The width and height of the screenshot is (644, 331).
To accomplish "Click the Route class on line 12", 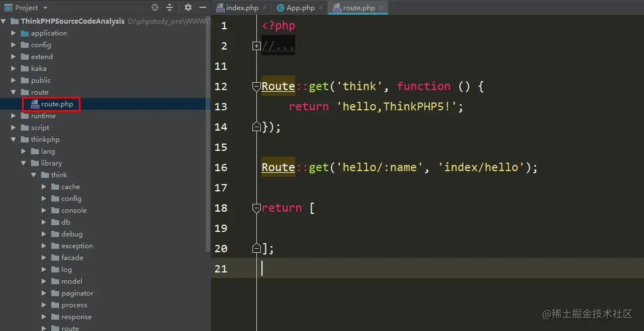I will (x=278, y=86).
